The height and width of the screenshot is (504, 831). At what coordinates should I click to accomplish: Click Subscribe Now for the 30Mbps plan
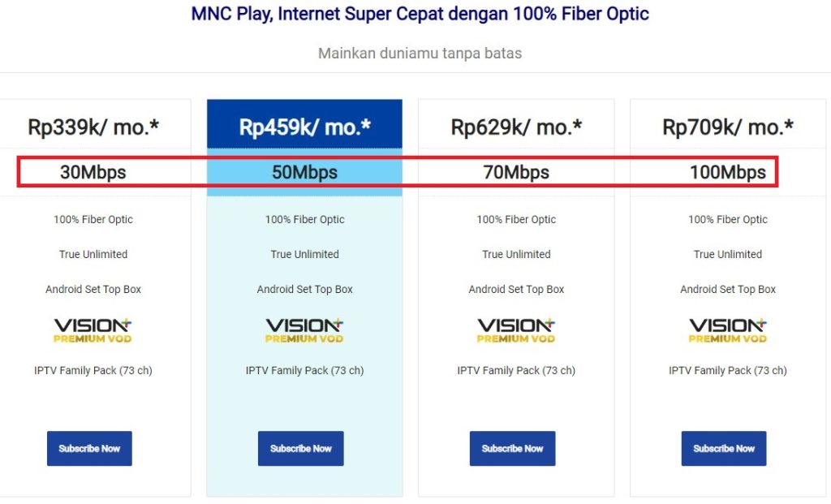(89, 448)
